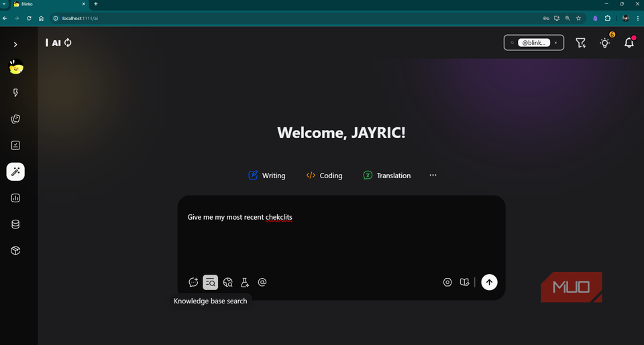Viewport: 644px width, 345px height.
Task: Insert a mention with the @ icon
Action: (x=262, y=283)
